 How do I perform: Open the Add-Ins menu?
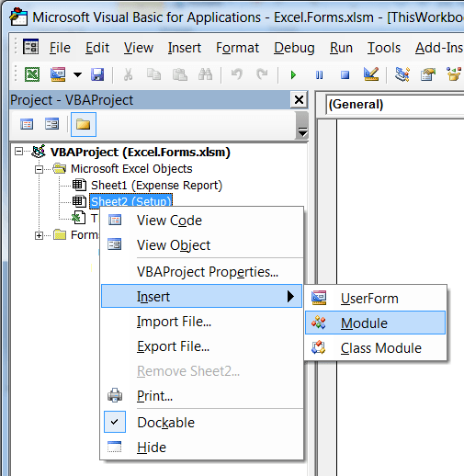pyautogui.click(x=439, y=48)
